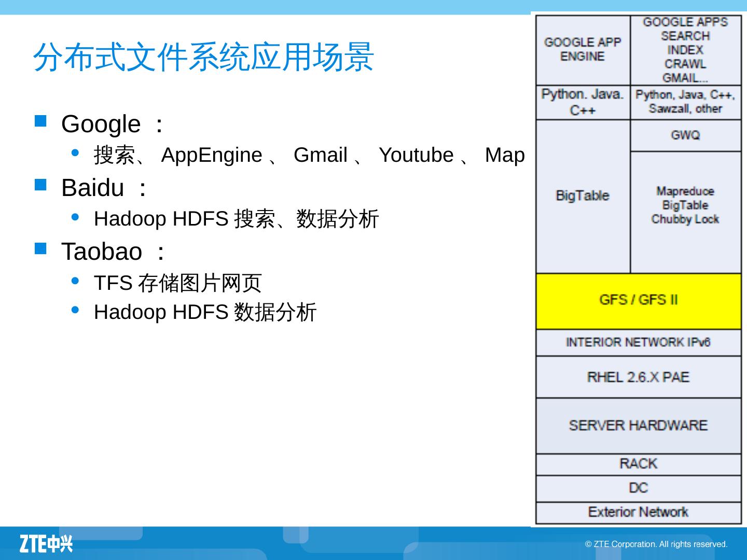Viewport: 747px width, 560px height.
Task: Select the slide title 分布式文件系统应用场景
Action: pyautogui.click(x=203, y=57)
